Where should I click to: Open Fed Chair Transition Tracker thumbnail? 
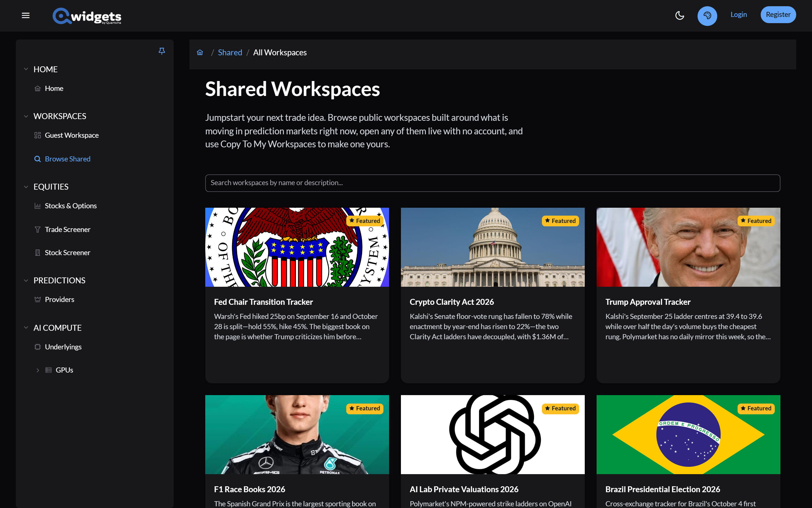[297, 247]
